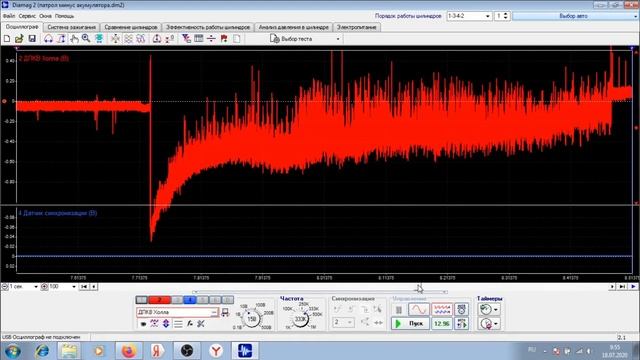Jump to the start of the recording
640x360 pixels.
click(x=84, y=287)
